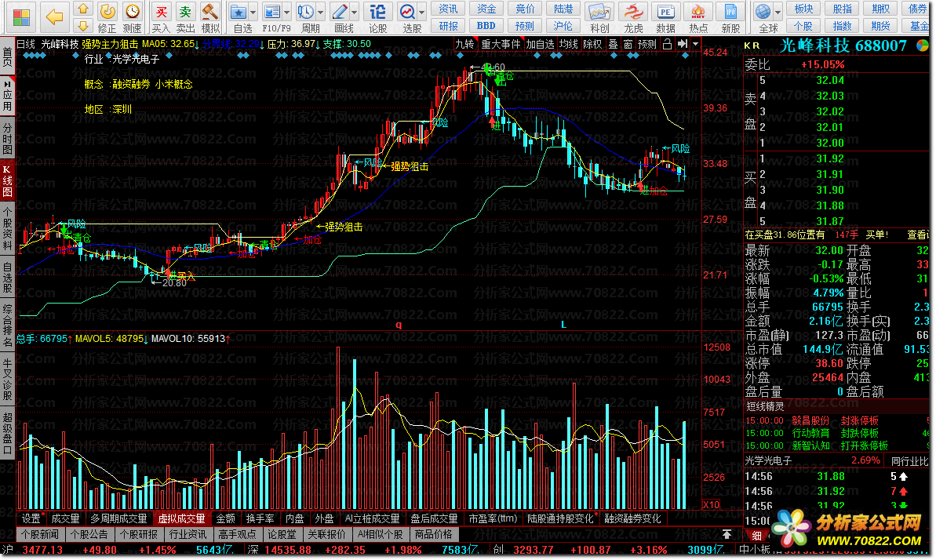
Task: Expand the 选股 dropdown arrow
Action: coord(421,12)
